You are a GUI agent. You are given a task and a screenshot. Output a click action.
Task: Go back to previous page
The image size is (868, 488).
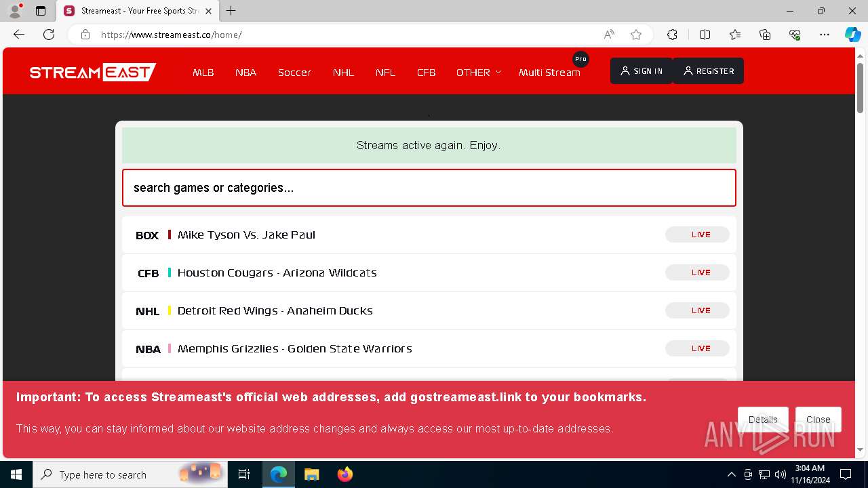pyautogui.click(x=19, y=35)
